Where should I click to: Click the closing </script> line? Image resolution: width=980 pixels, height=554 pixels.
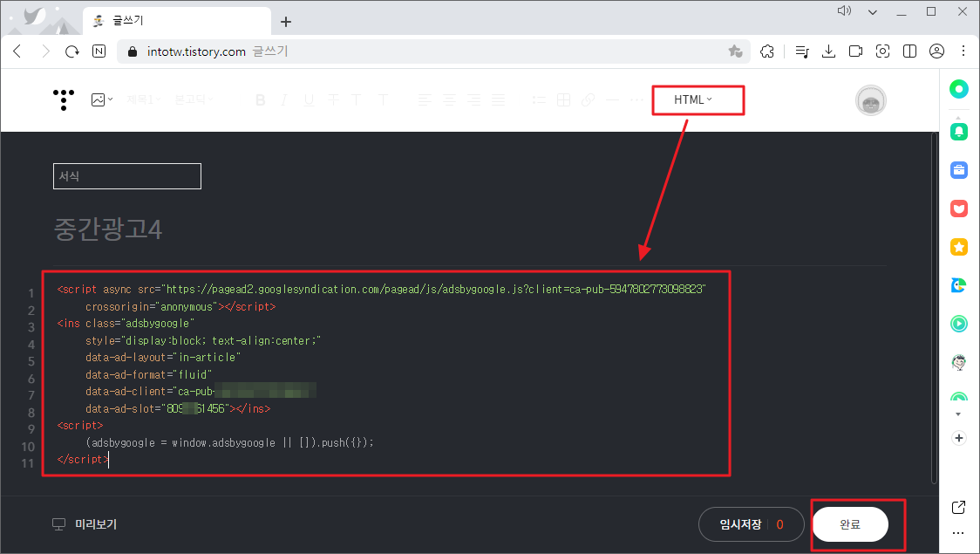[83, 459]
